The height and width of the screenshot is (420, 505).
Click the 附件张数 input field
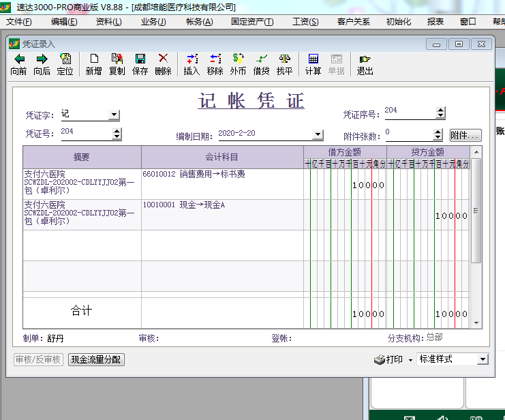(408, 134)
